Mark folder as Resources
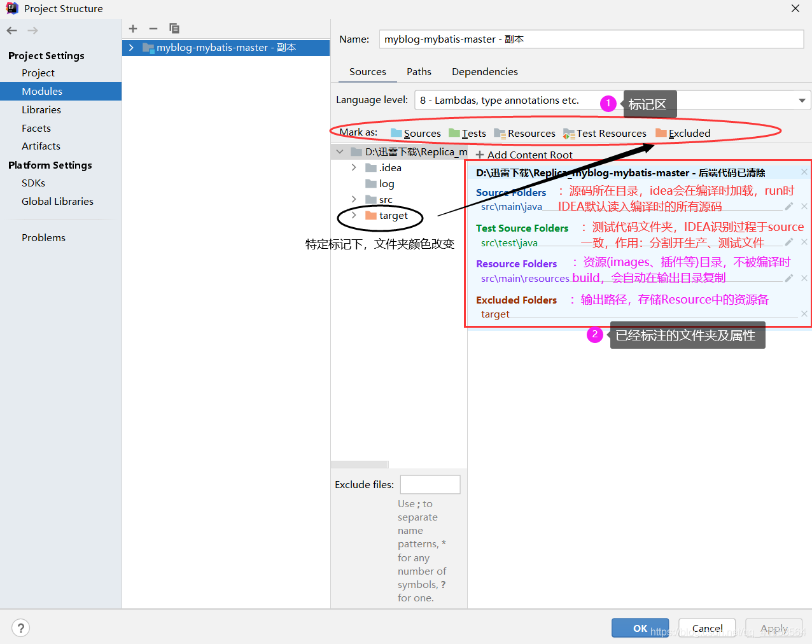 (x=524, y=133)
